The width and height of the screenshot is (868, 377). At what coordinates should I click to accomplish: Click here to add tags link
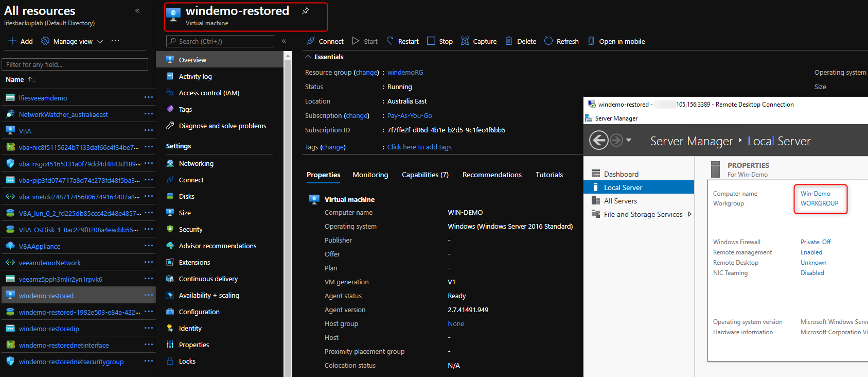point(419,147)
